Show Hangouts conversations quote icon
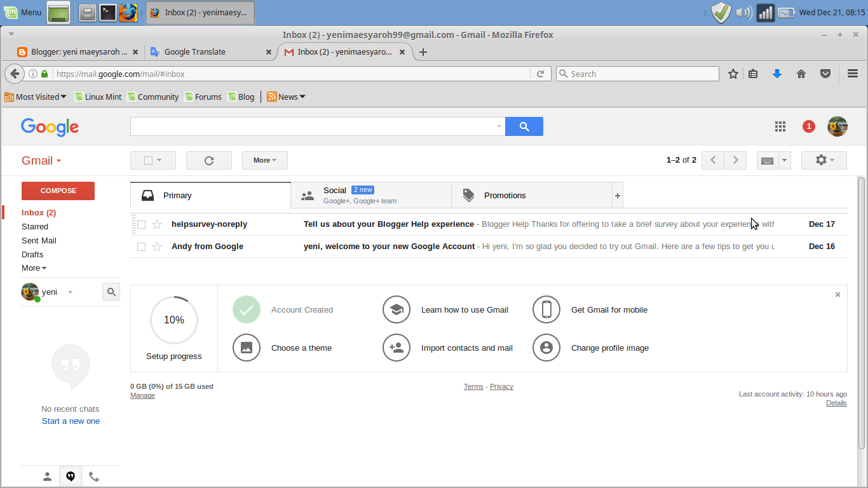The height and width of the screenshot is (488, 868). [71, 477]
